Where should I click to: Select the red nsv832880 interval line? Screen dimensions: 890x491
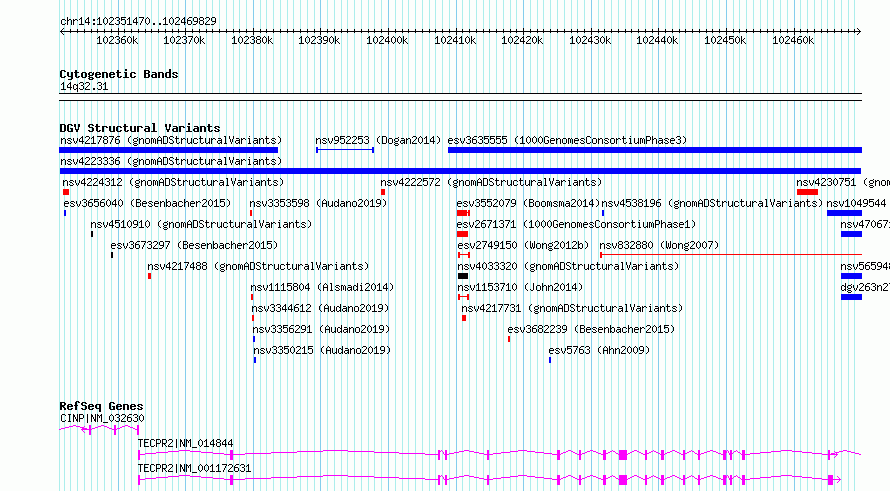(x=731, y=255)
